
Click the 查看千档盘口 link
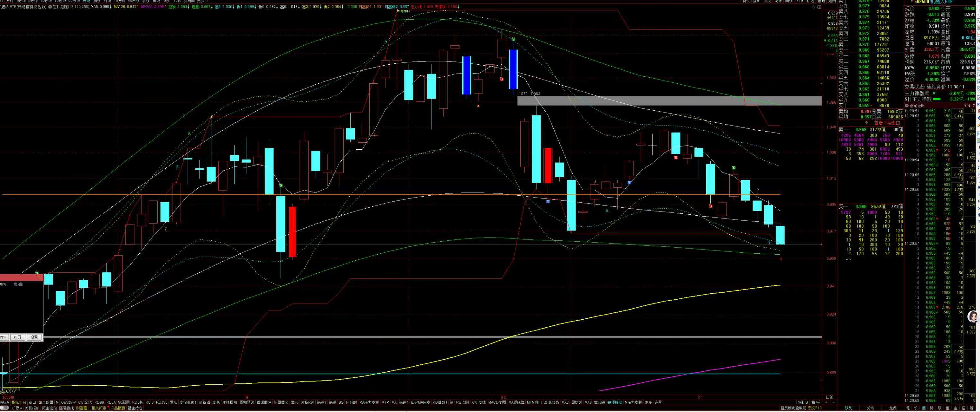coord(887,123)
